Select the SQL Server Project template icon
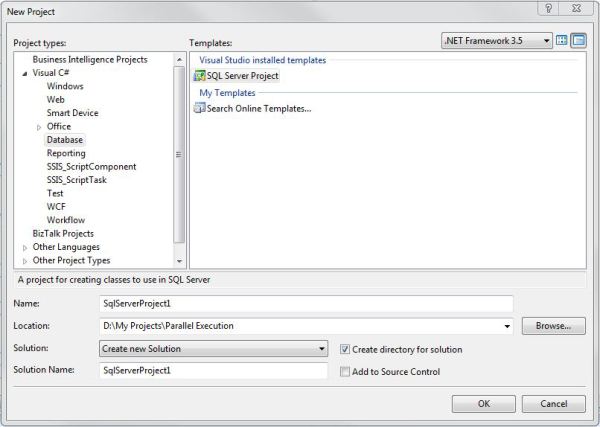 click(x=199, y=76)
